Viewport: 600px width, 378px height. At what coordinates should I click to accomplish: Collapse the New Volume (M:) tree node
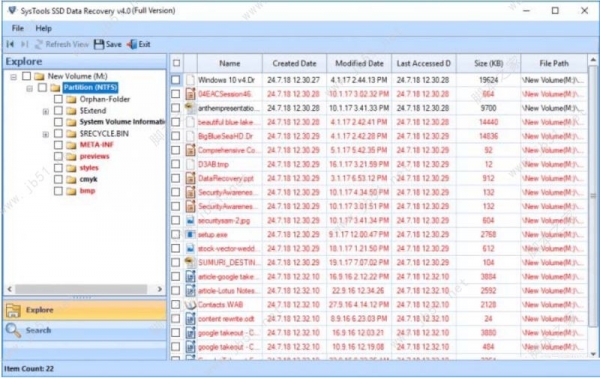[x=13, y=77]
